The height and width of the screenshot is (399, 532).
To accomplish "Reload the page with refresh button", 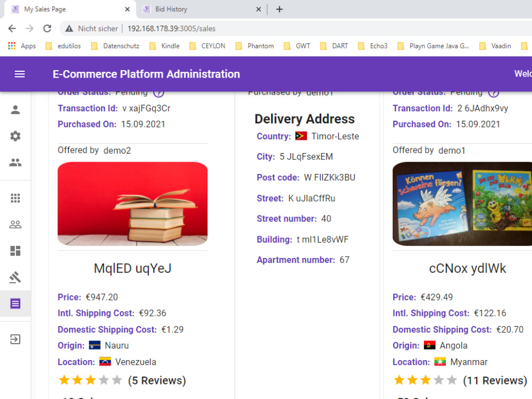I will pos(47,29).
